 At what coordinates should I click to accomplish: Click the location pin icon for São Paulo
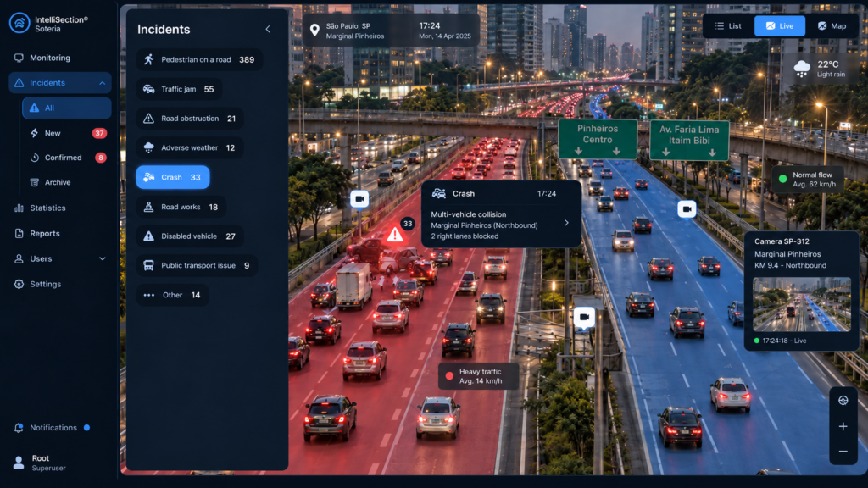click(x=314, y=30)
